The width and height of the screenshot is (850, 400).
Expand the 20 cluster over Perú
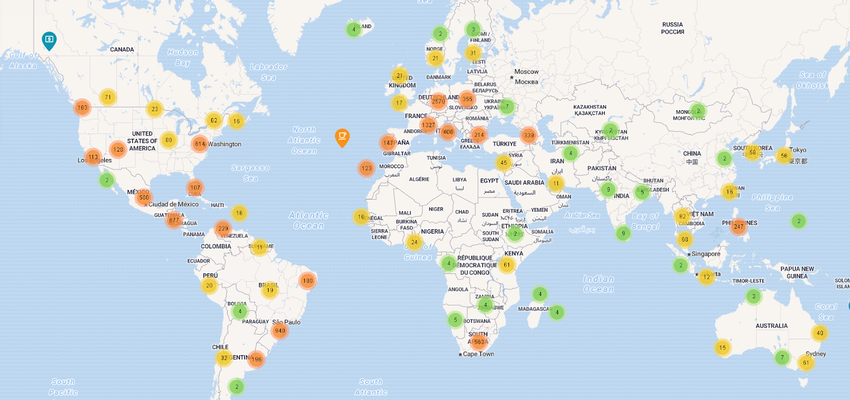[209, 286]
